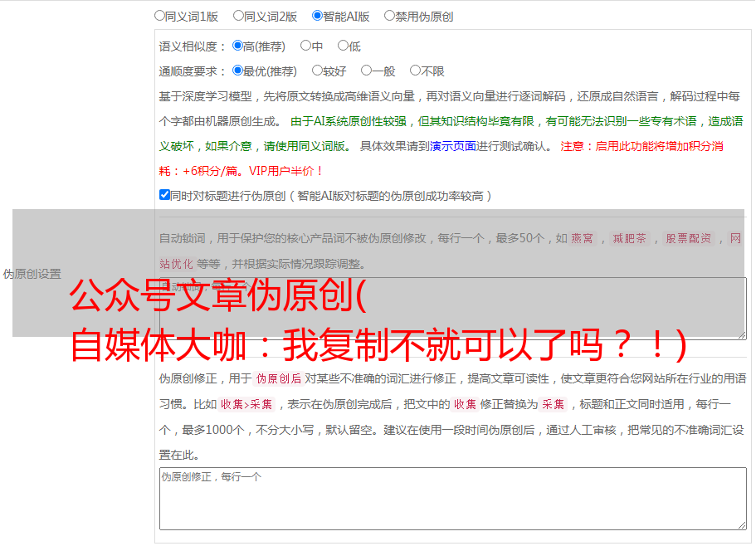Set 通顺度要求 to 不限
This screenshot has width=756, height=546.
pyautogui.click(x=415, y=71)
